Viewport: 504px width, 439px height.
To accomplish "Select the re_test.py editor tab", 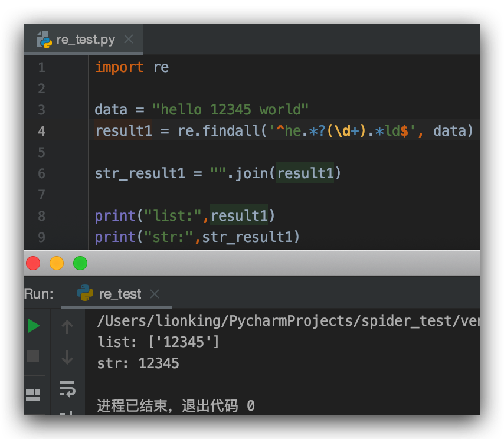I will pos(83,40).
